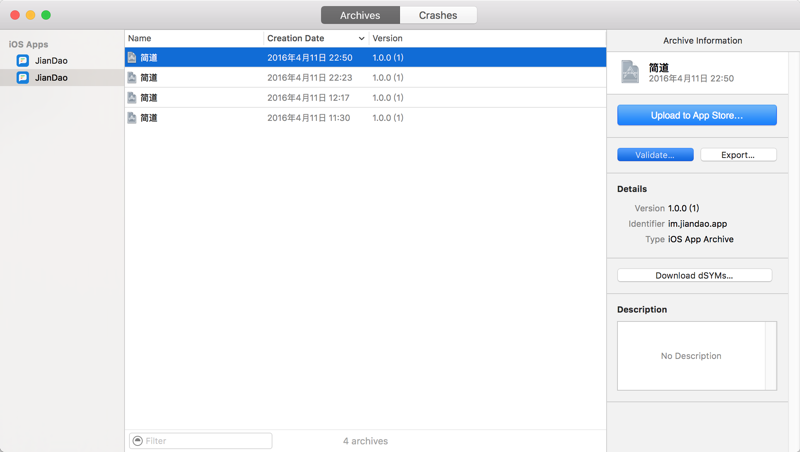Viewport: 800px width, 452px height.
Task: Click identifier im.jiandao.app in Details
Action: click(697, 223)
